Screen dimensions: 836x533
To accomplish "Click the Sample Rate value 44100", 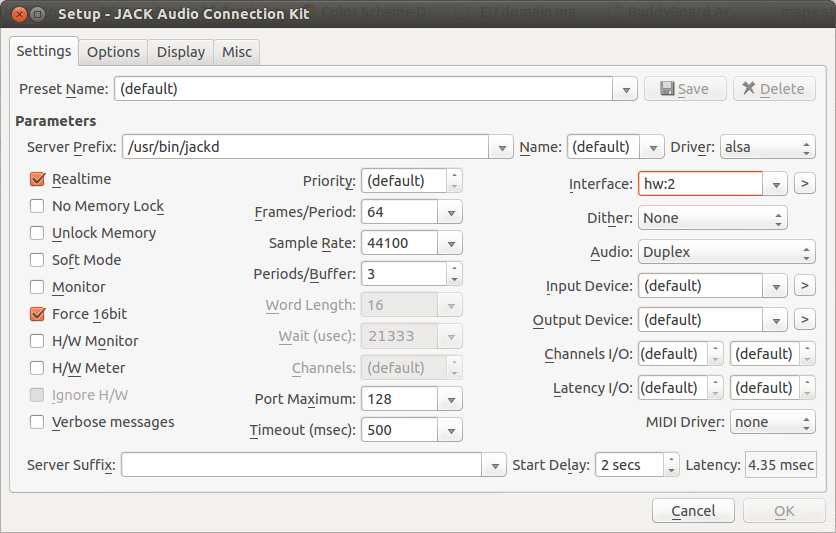I will [x=400, y=243].
